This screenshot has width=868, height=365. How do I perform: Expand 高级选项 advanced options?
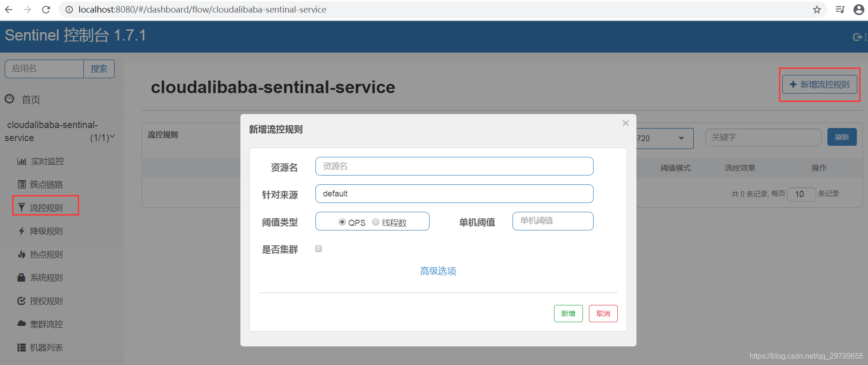tap(438, 271)
